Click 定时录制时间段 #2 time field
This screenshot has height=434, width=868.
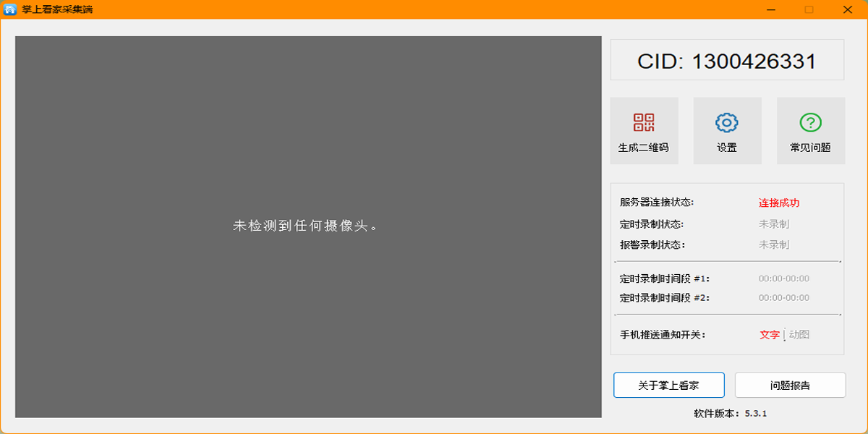[x=783, y=297]
